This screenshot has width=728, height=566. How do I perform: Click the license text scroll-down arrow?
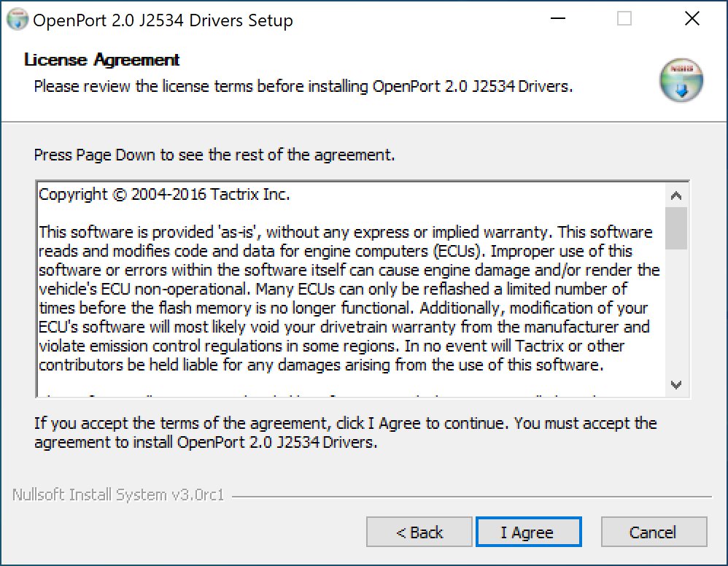(x=676, y=384)
